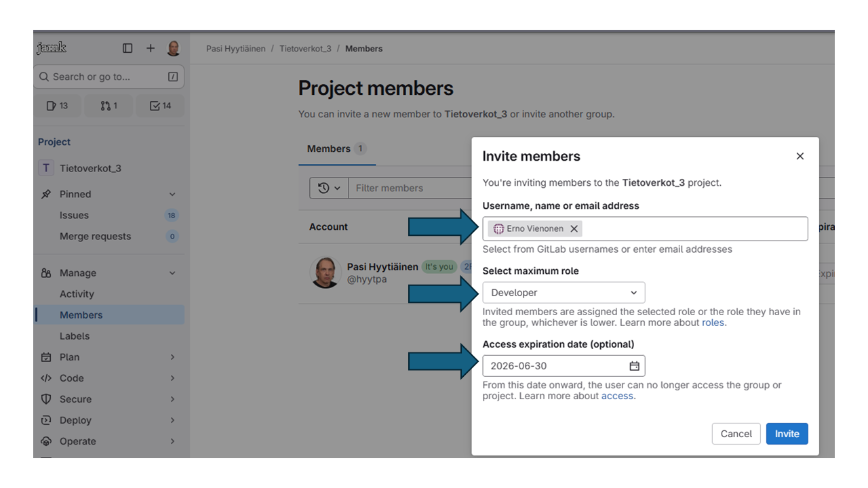
Task: Click the Search or go to field
Action: (x=102, y=77)
